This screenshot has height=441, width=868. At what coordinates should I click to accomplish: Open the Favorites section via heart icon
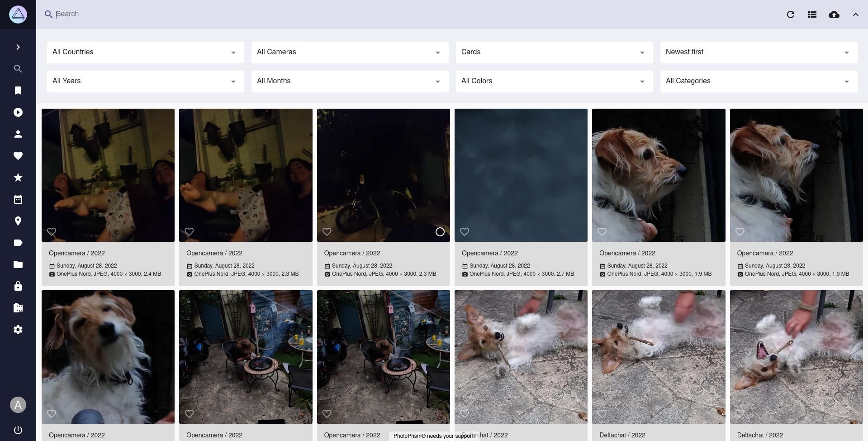18,156
